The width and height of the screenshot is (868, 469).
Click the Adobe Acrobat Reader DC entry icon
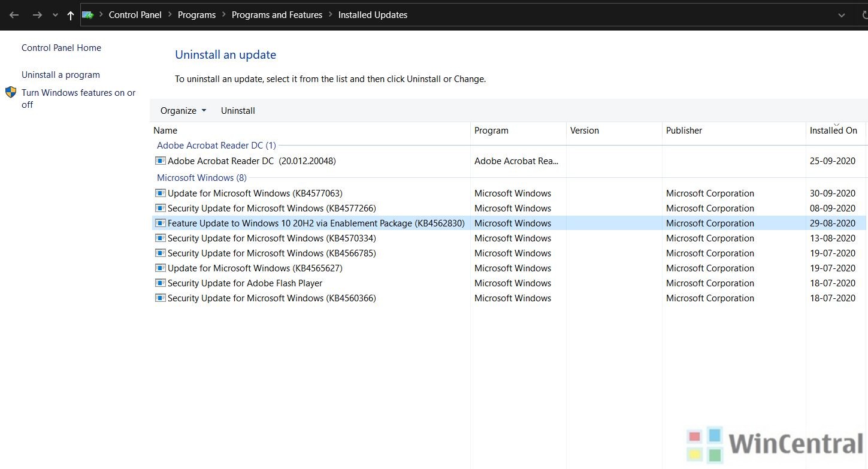[160, 161]
